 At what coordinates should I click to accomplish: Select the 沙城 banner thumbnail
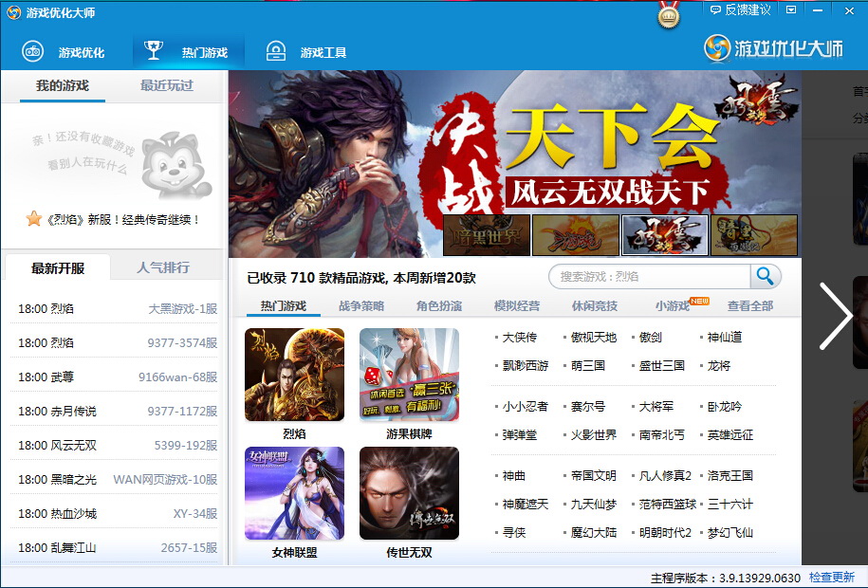(576, 235)
